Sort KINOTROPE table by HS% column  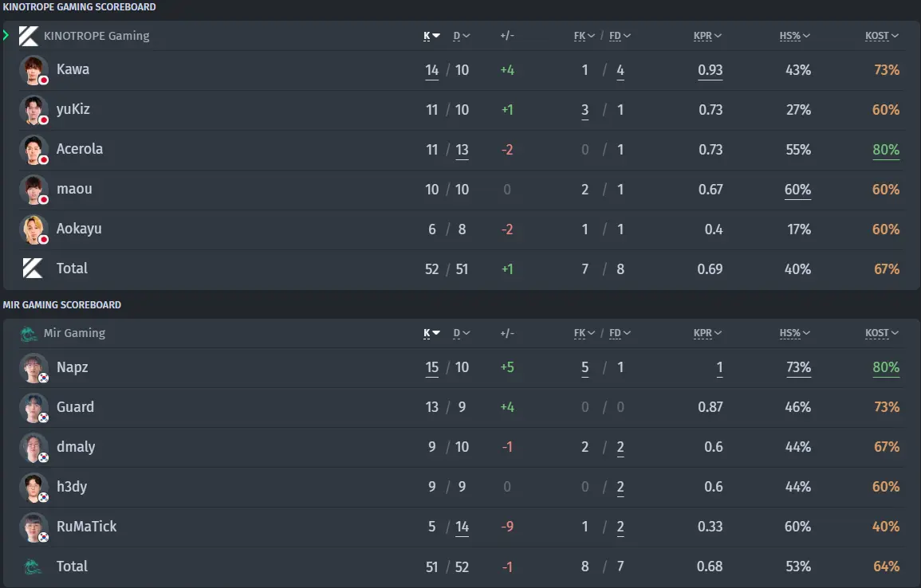(x=795, y=36)
